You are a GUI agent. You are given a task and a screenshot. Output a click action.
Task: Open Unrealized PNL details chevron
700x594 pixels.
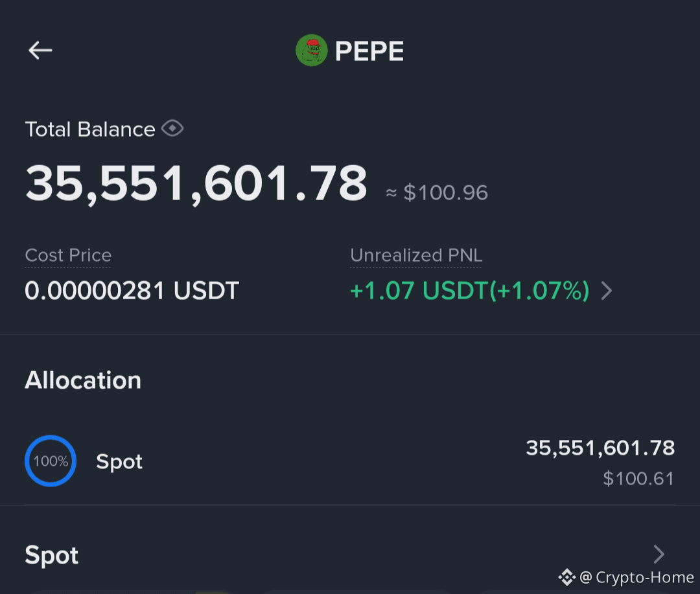click(x=607, y=291)
